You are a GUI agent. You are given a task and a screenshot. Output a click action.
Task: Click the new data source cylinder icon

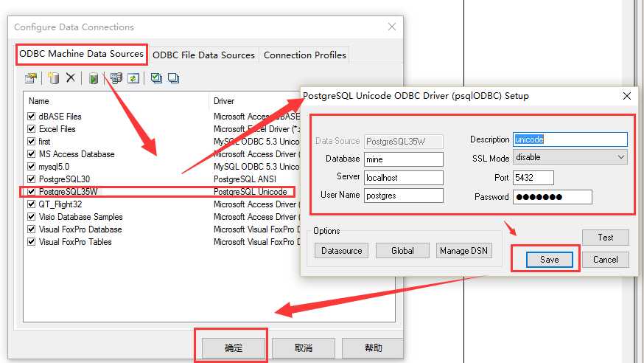pos(53,78)
